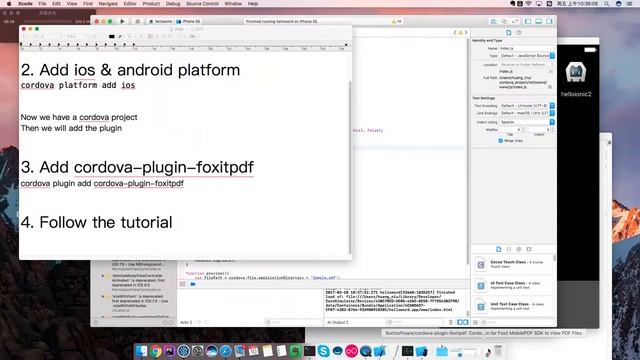Screen dimensions: 640x360
Task: Open the Line Endings dropdown
Action: (x=527, y=113)
